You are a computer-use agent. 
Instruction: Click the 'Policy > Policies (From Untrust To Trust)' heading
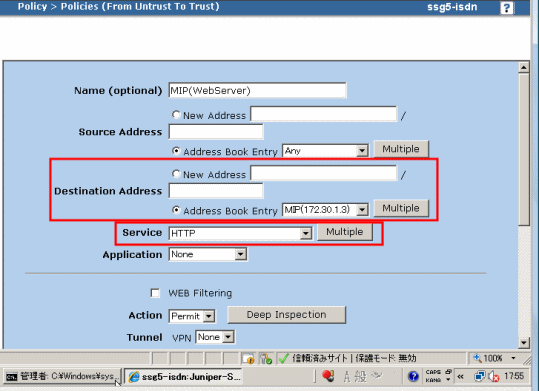tap(118, 7)
